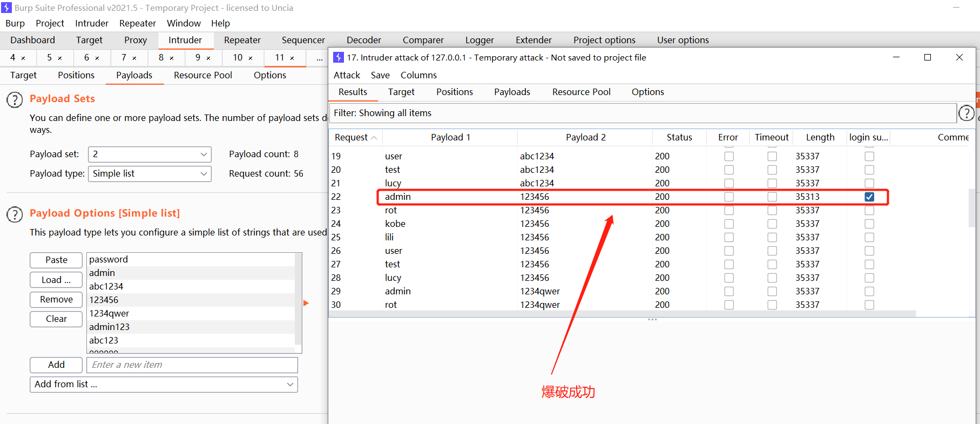Sort results by the Length column header
This screenshot has height=424, width=980.
(x=820, y=137)
